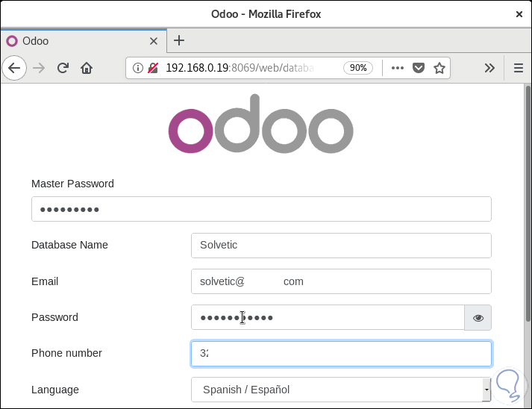Close the Odoo browser tab

coord(154,41)
